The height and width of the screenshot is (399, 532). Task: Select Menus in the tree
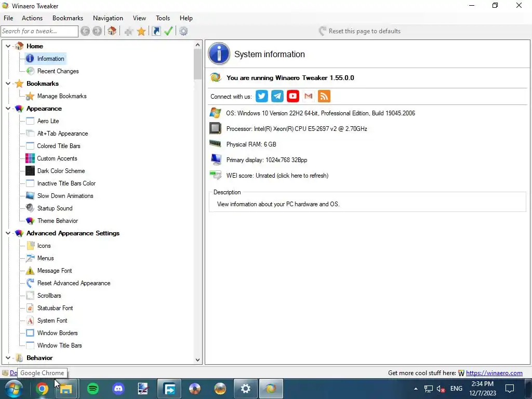coord(46,258)
